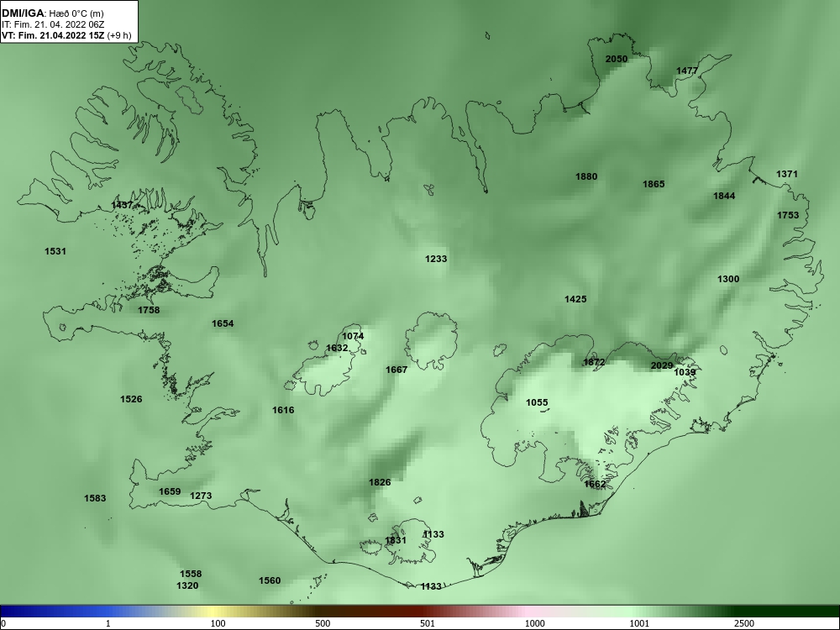
Task: Select the 1654 value label
Action: 223,323
